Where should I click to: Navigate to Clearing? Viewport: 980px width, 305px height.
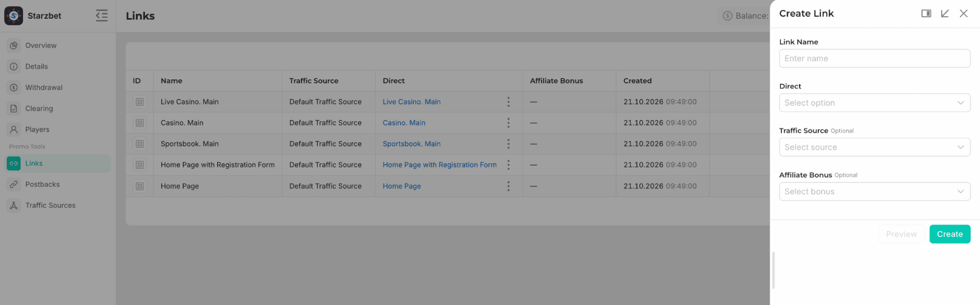58,109
